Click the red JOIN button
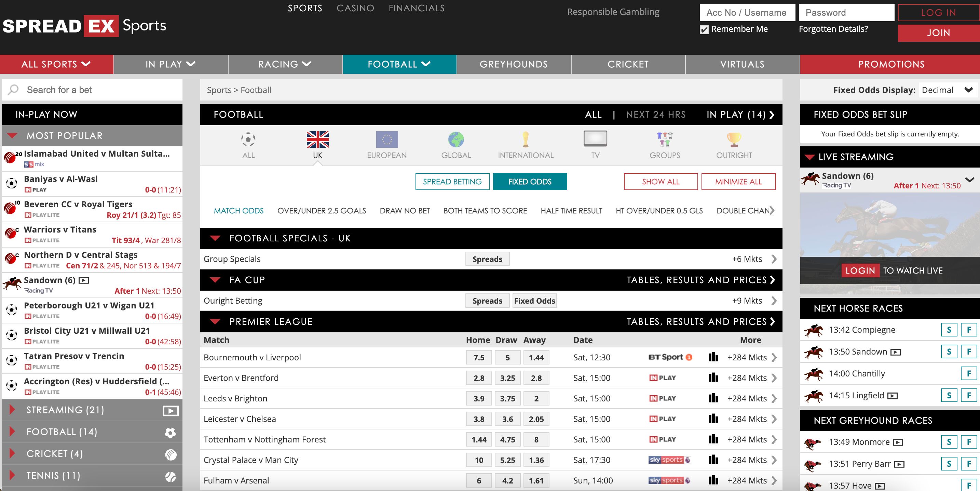 (938, 33)
